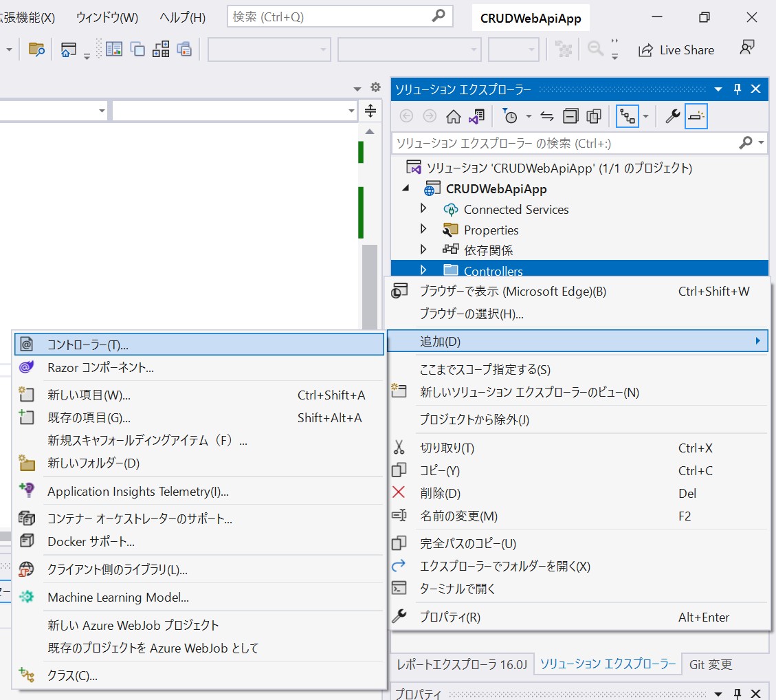Image resolution: width=776 pixels, height=700 pixels.
Task: Open the editor left navigation dropdown
Action: coord(102,111)
